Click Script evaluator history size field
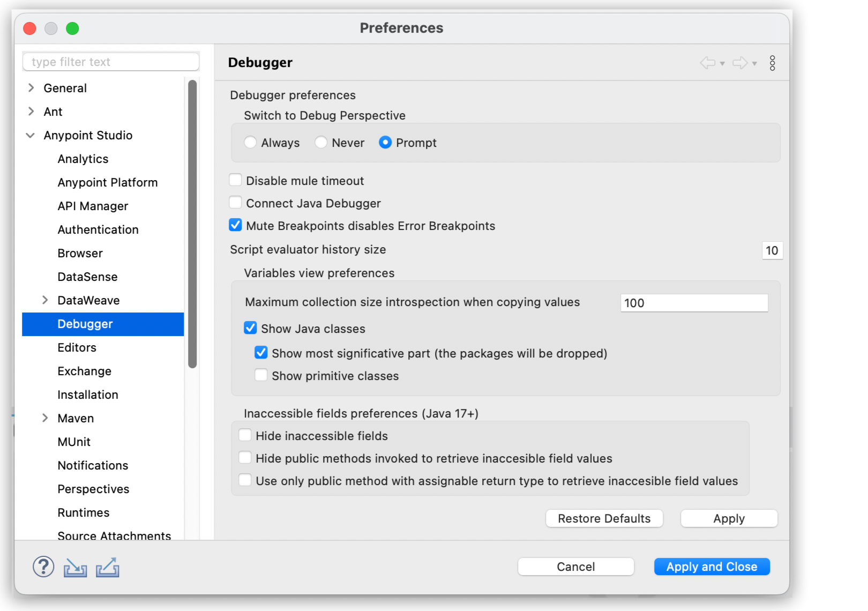This screenshot has width=868, height=611. coord(772,250)
